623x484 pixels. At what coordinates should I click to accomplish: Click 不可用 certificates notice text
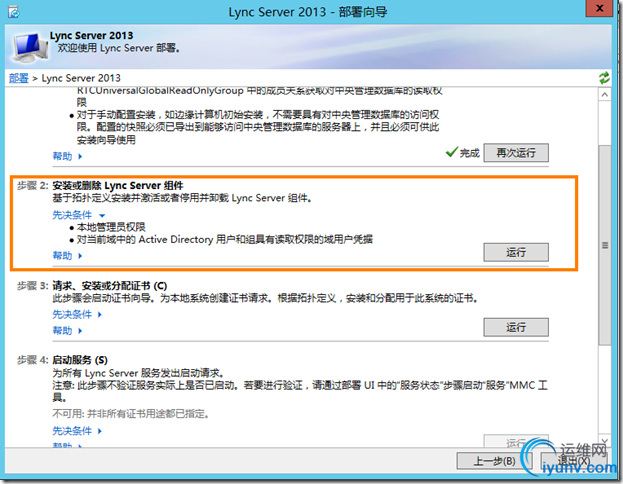(131, 414)
